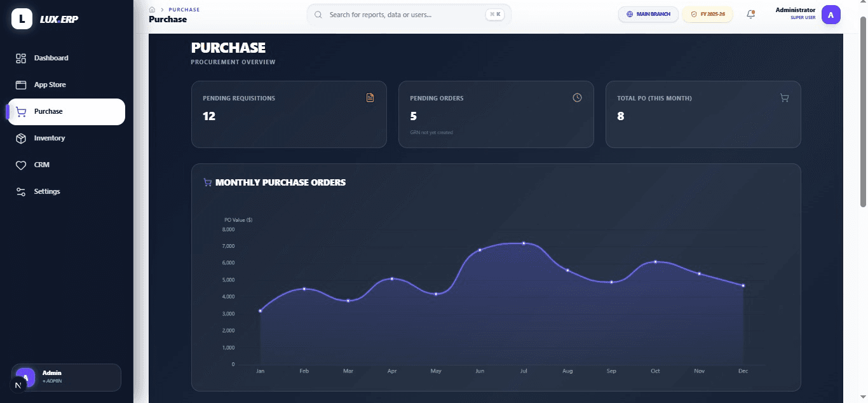The height and width of the screenshot is (403, 868).
Task: Click the Mar data point on chart
Action: click(348, 301)
